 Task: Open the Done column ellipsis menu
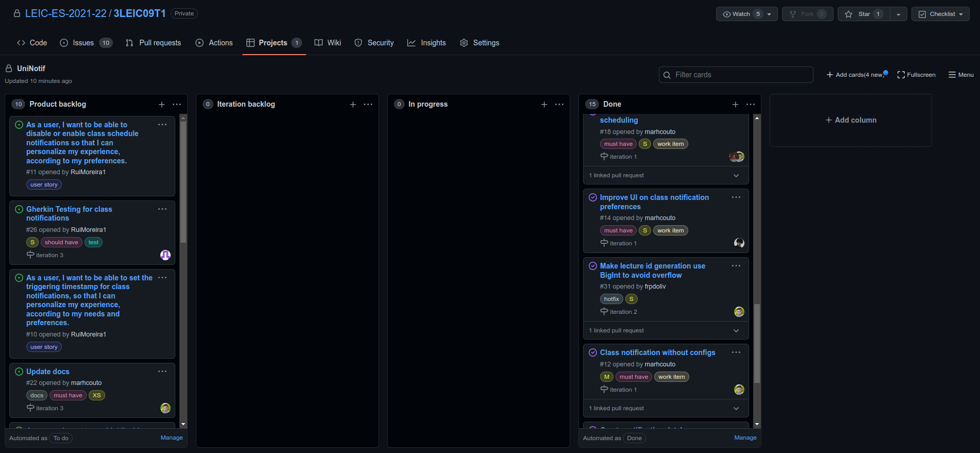(750, 105)
